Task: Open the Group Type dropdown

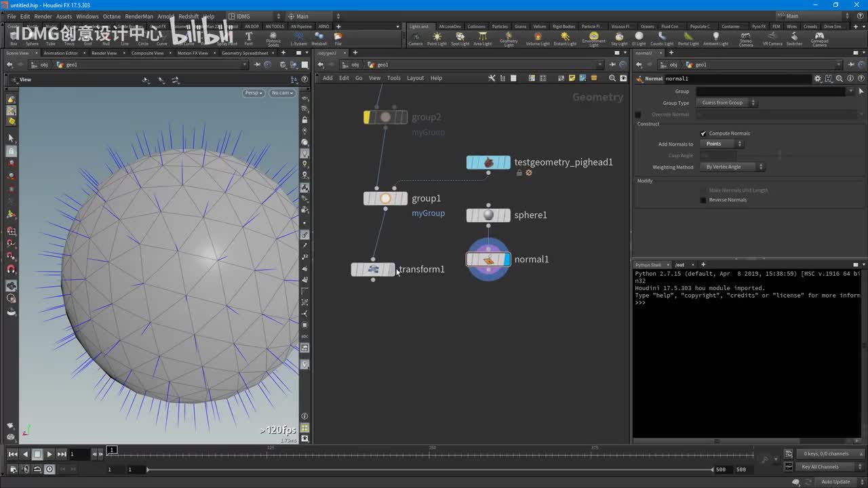Action: (x=728, y=103)
